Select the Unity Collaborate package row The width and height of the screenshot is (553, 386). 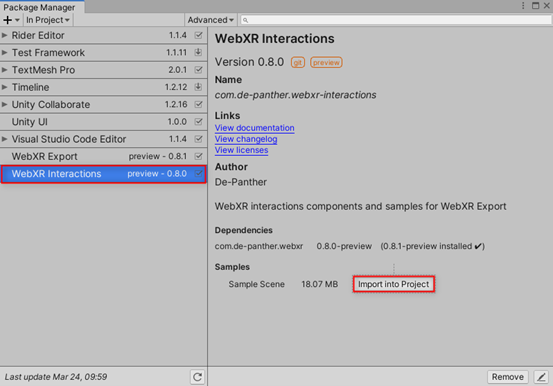click(103, 104)
